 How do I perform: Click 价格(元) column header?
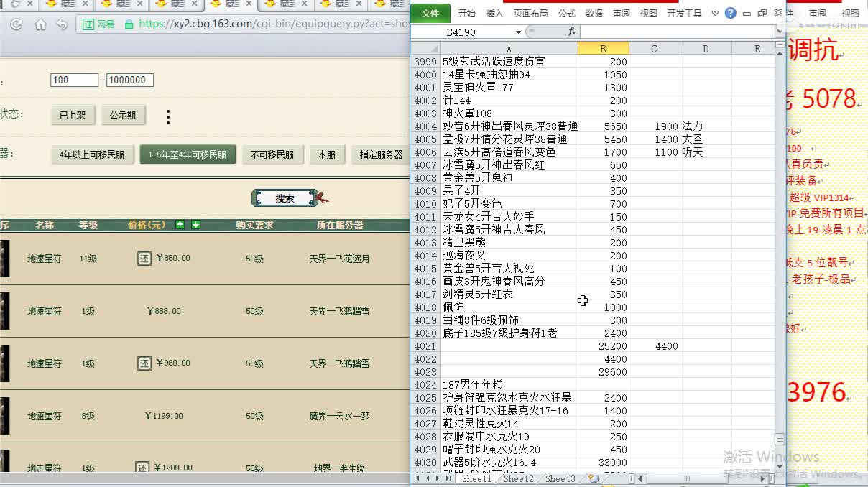pyautogui.click(x=147, y=225)
